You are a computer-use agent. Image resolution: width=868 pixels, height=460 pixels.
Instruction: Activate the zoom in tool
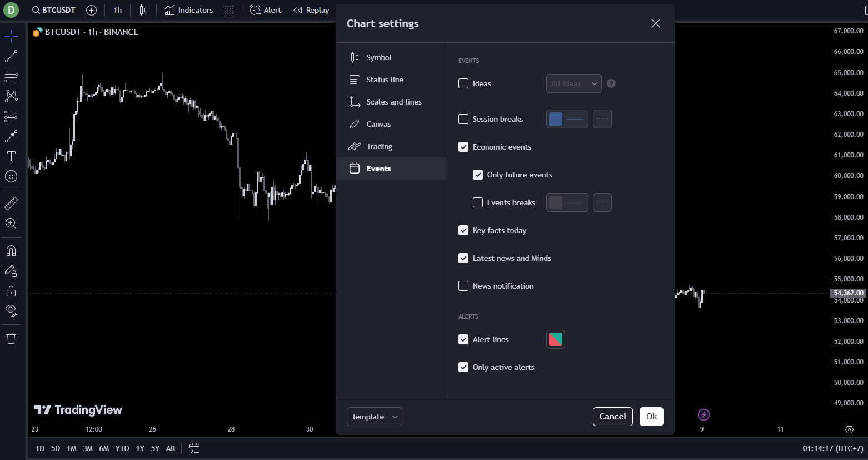pyautogui.click(x=11, y=224)
